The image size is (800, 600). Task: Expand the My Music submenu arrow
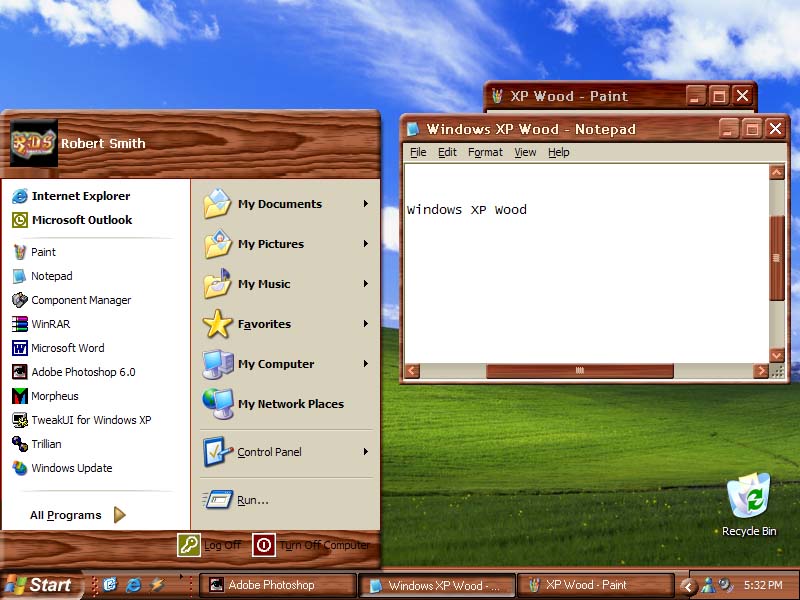tap(366, 284)
